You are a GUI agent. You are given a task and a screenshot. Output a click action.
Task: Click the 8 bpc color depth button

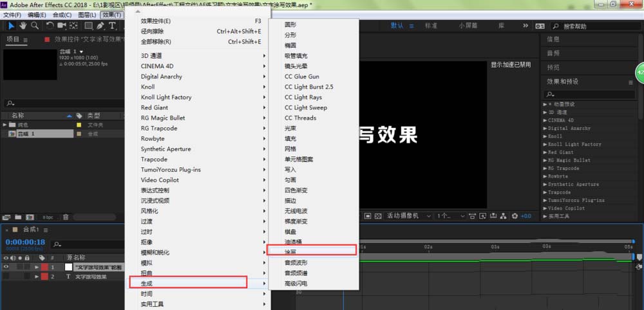48,217
